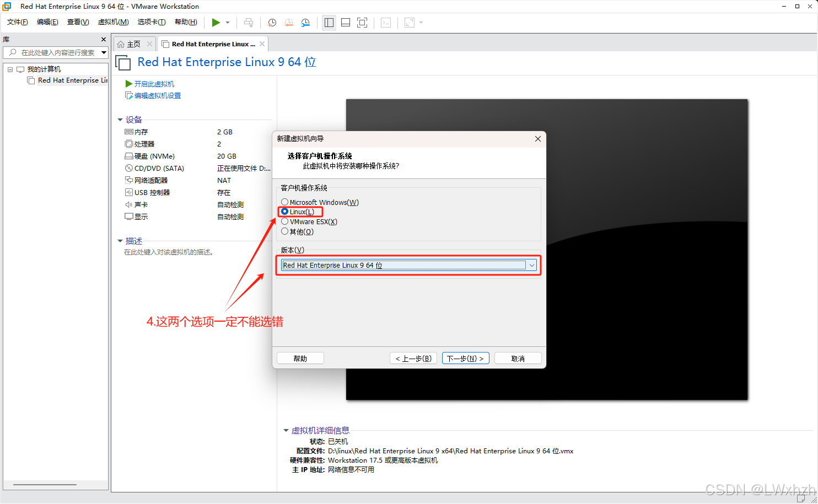Open the 版本(V) version combo box
Viewport: 818px width, 504px height.
[x=408, y=265]
